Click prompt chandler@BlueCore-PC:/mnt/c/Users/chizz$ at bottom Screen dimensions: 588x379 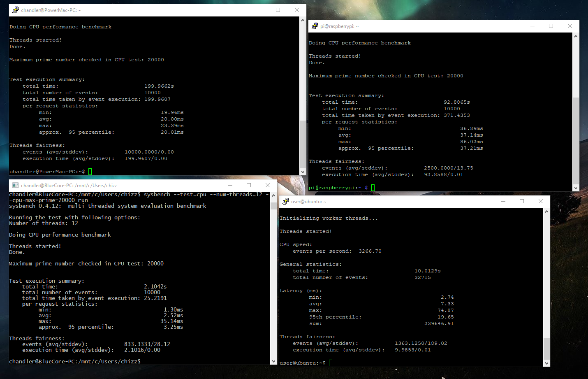(x=75, y=361)
